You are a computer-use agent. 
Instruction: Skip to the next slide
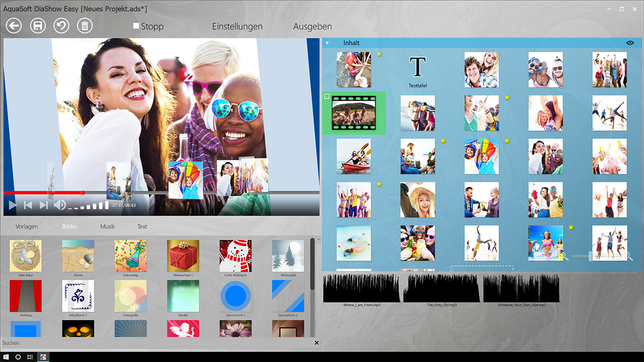44,205
